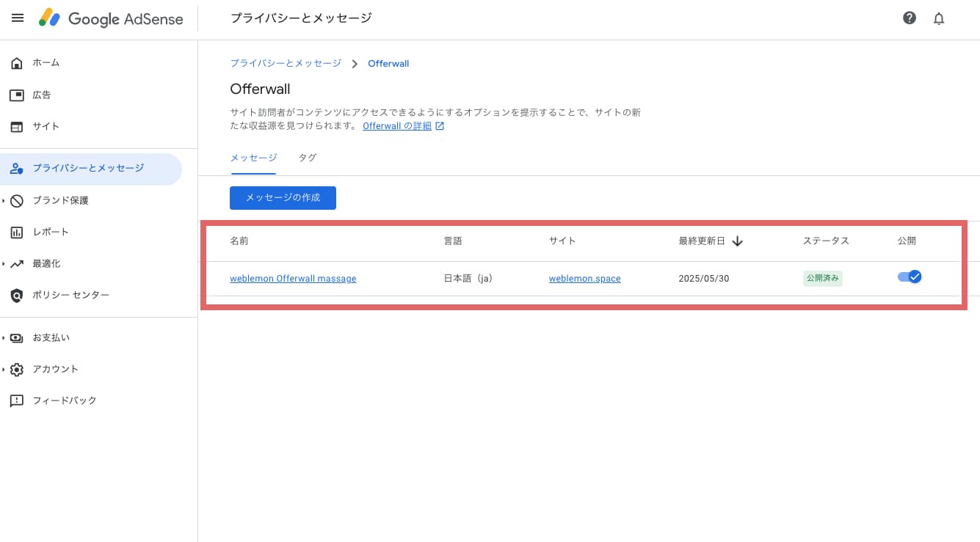Sort by 最終更新日 column arrow

click(738, 241)
